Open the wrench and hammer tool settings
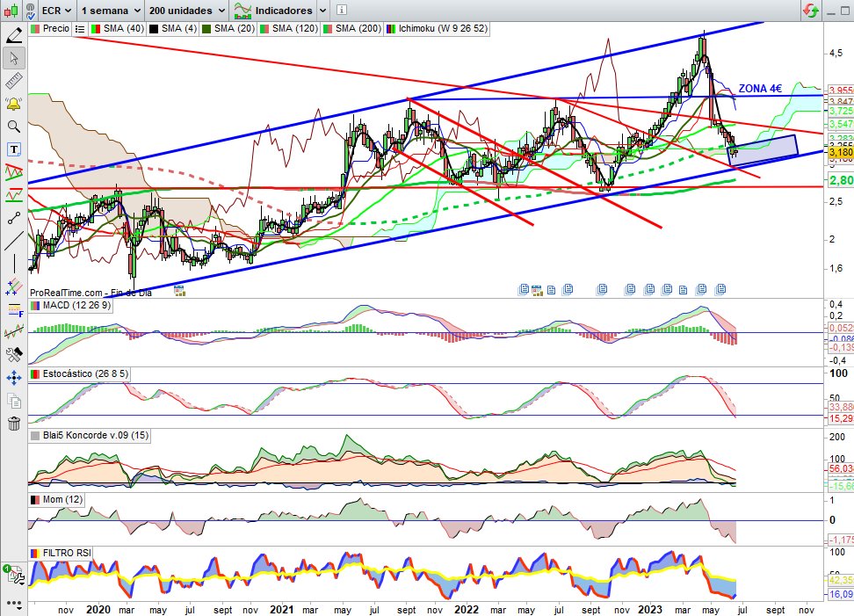The width and height of the screenshot is (854, 616). point(13,354)
